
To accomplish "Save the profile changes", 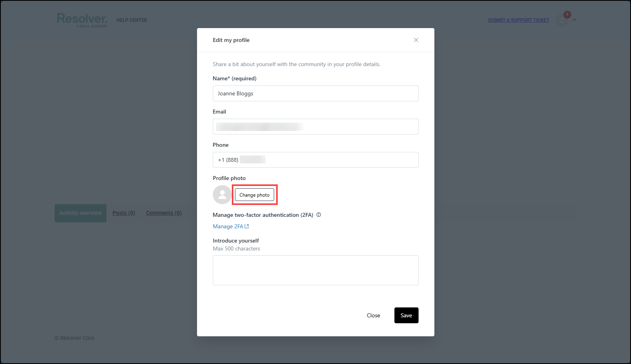I will coord(406,315).
